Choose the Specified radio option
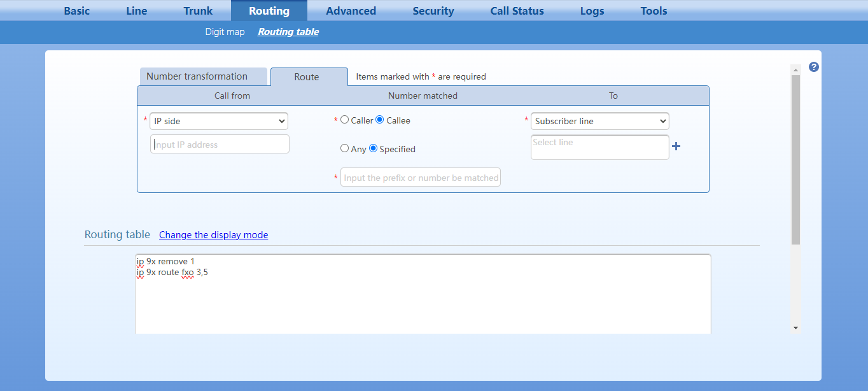This screenshot has width=868, height=391. [374, 148]
